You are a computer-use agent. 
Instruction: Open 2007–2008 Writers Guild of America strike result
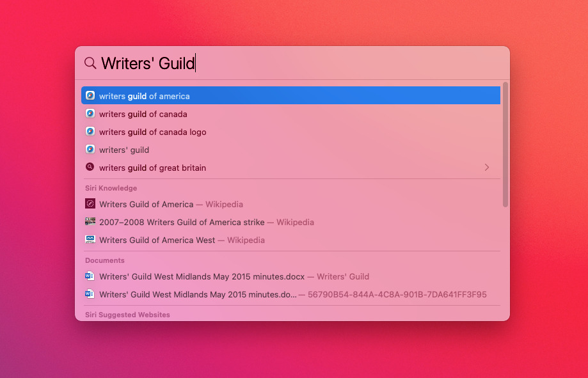pyautogui.click(x=290, y=222)
